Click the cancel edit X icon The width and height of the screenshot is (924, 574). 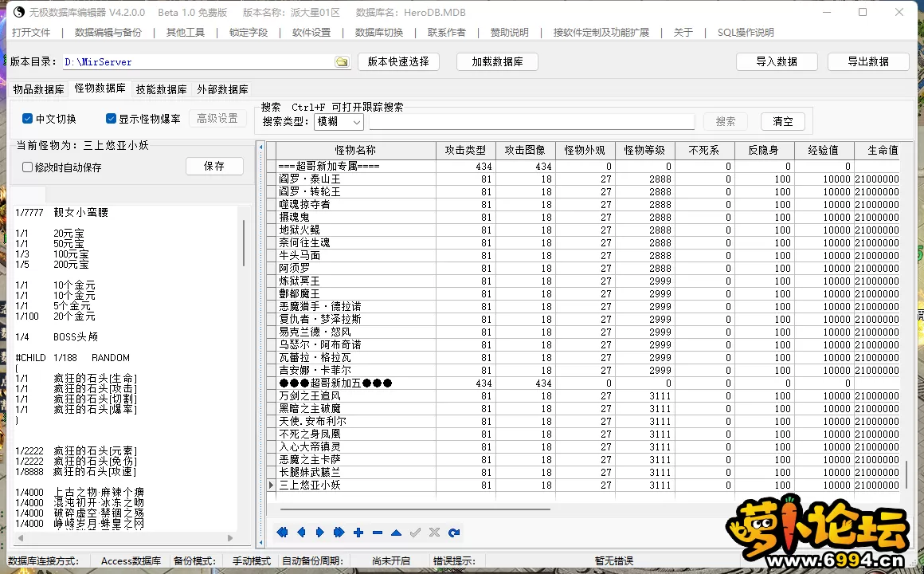click(x=434, y=533)
